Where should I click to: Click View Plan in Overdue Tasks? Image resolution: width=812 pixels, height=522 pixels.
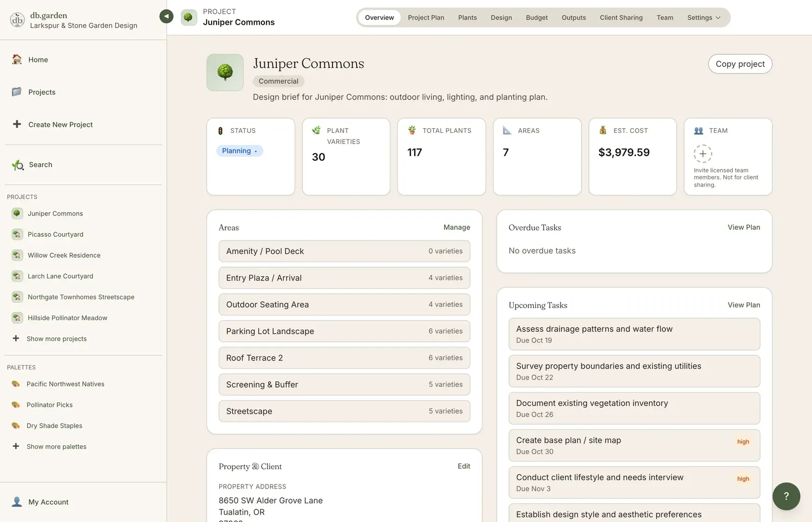(x=743, y=227)
